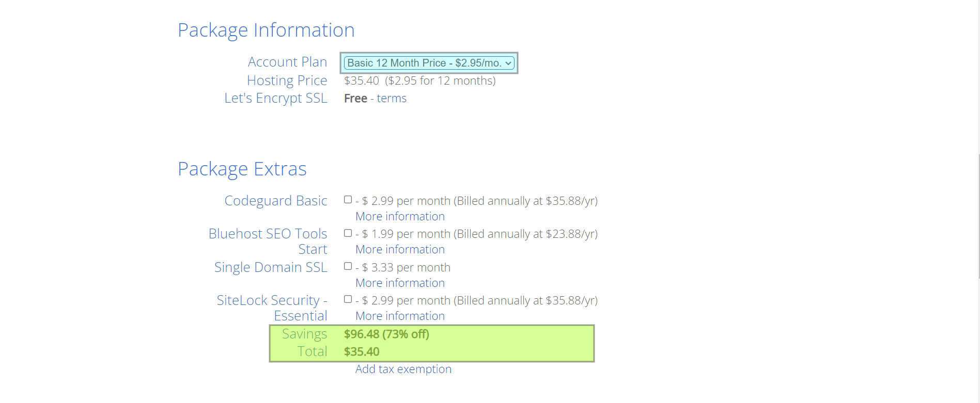The width and height of the screenshot is (980, 403).
Task: Click the Codeguard Basic label
Action: [x=276, y=201]
